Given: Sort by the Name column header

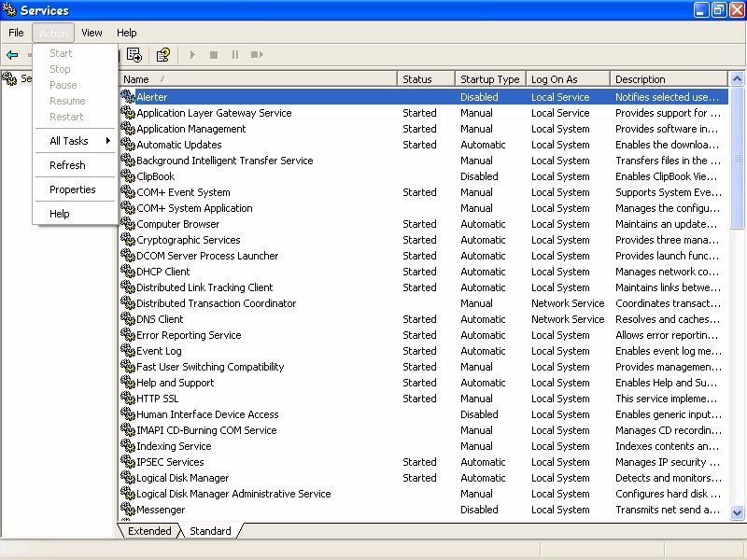Looking at the screenshot, I should (x=258, y=79).
